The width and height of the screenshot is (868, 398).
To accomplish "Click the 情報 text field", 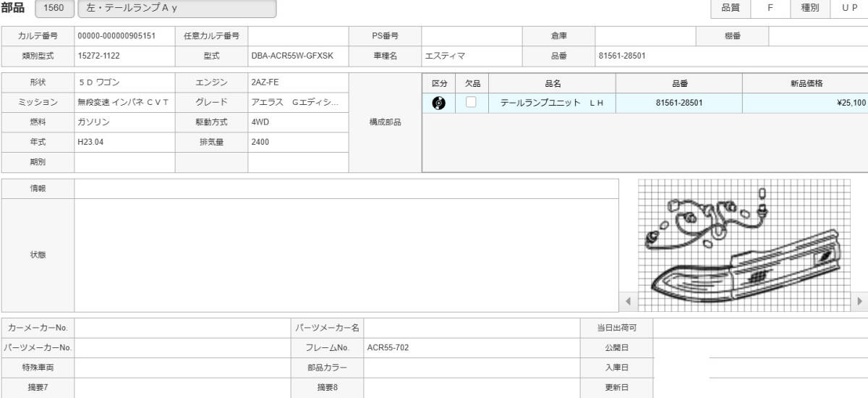I will coord(346,188).
